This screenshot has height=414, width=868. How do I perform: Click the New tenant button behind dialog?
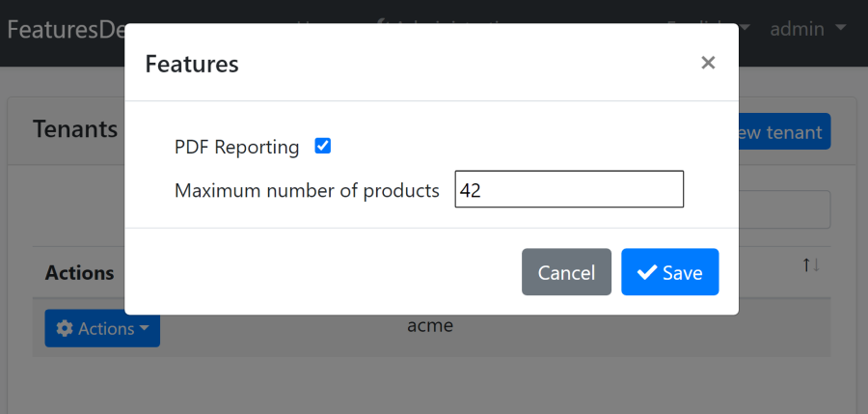pos(784,132)
